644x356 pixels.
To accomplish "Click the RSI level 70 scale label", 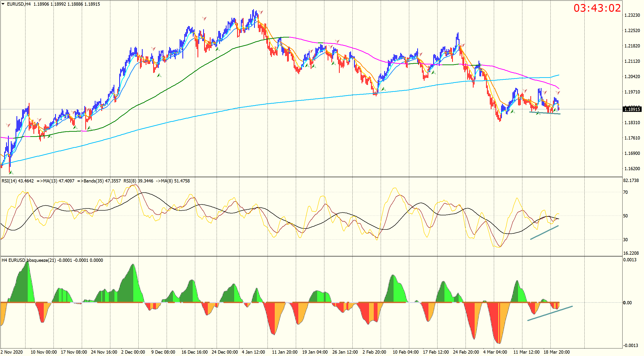I will 625,192.
